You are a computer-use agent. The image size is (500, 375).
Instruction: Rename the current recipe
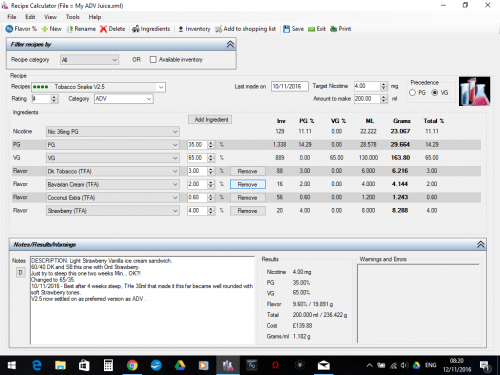81,29
